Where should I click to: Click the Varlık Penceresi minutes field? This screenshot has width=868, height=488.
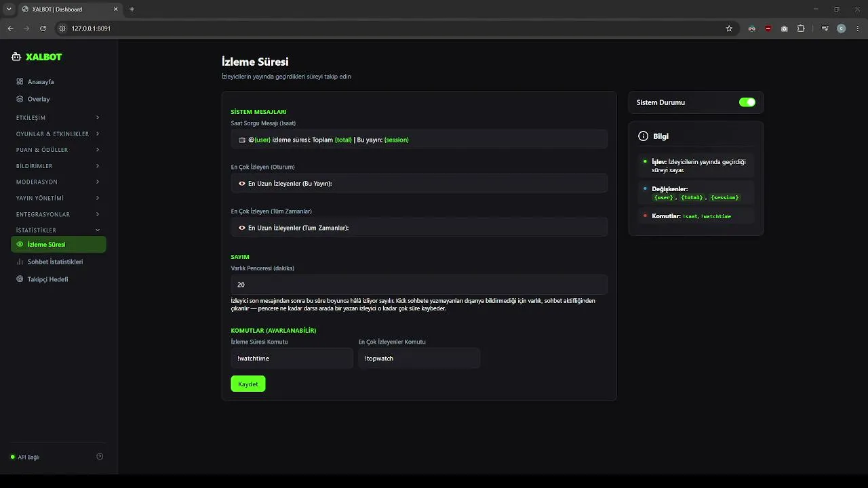click(x=419, y=285)
